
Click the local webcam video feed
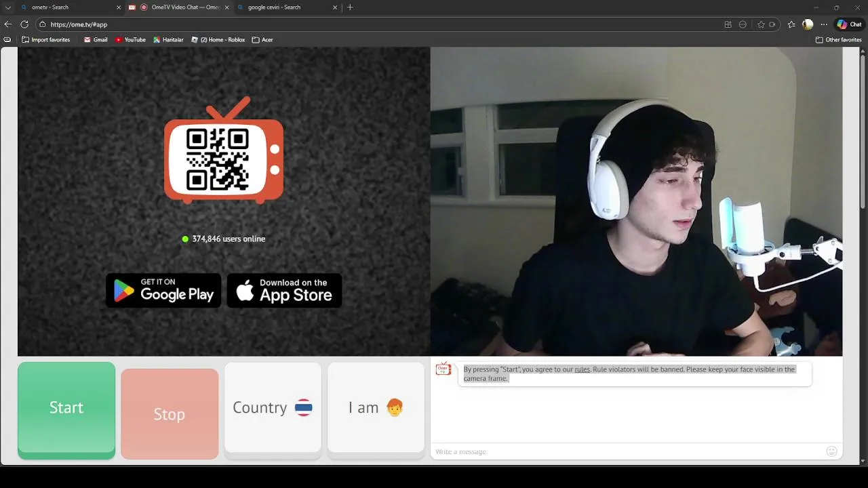(636, 201)
